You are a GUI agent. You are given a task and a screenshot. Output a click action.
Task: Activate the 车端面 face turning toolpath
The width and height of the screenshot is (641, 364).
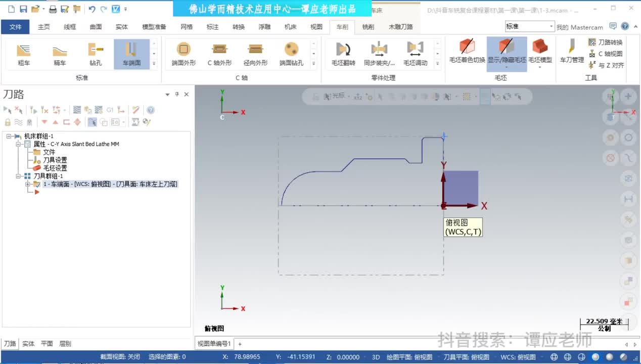(131, 54)
